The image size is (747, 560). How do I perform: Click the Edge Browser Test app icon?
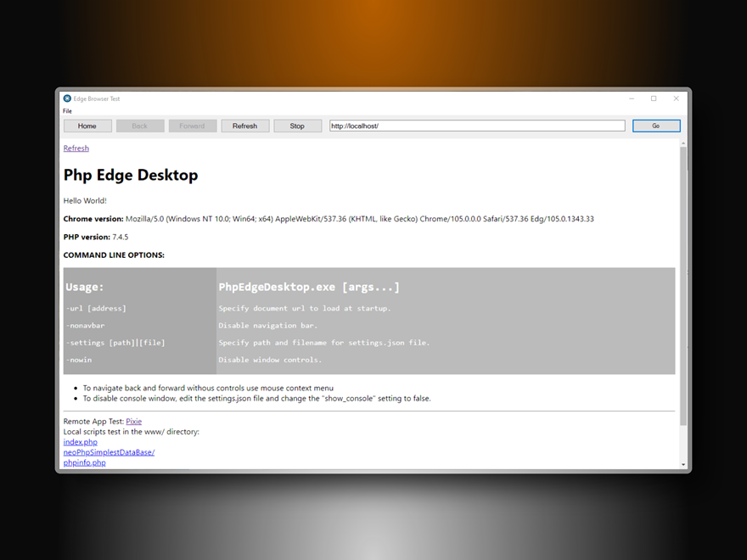click(67, 98)
